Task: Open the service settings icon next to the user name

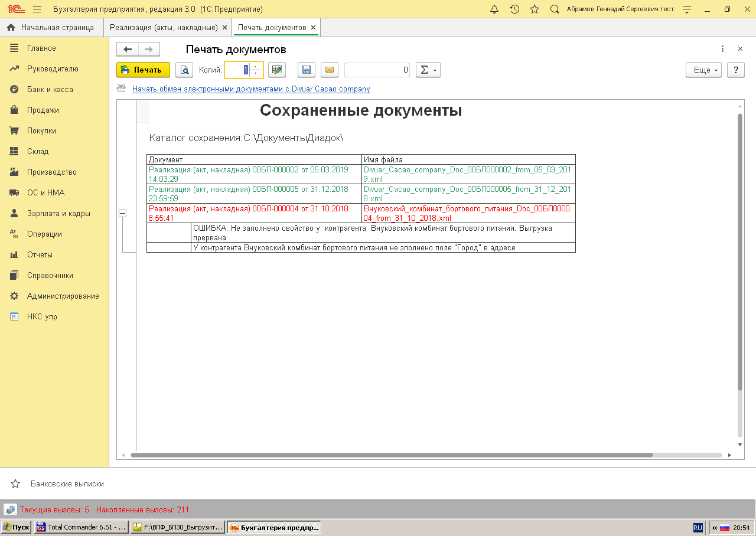Action: (686, 9)
